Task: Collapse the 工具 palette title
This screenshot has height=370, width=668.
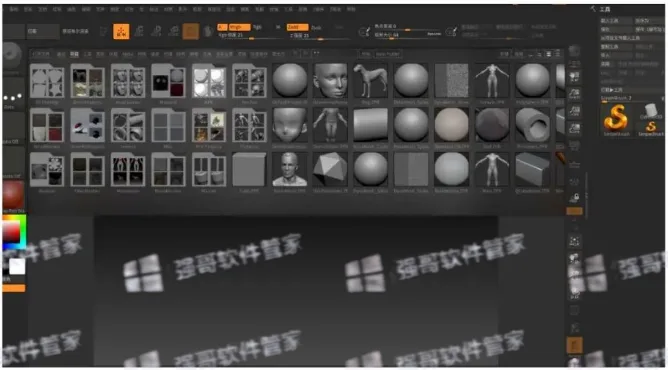Action: click(x=605, y=9)
